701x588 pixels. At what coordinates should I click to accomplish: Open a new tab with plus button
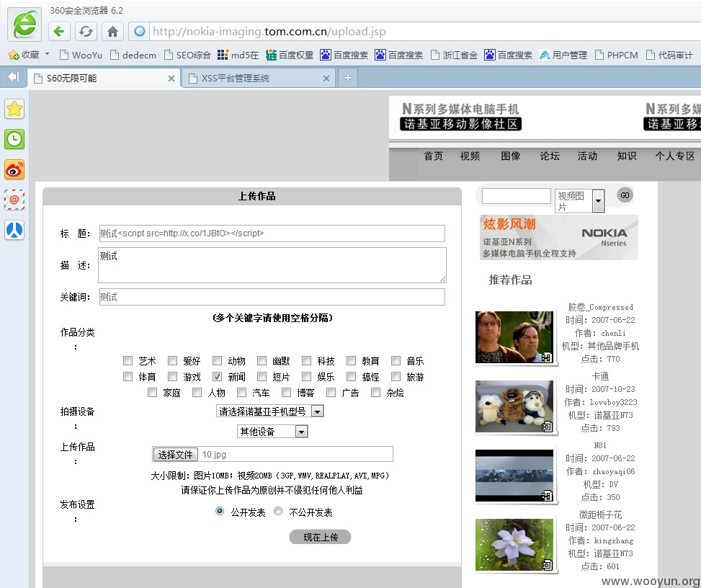(347, 79)
